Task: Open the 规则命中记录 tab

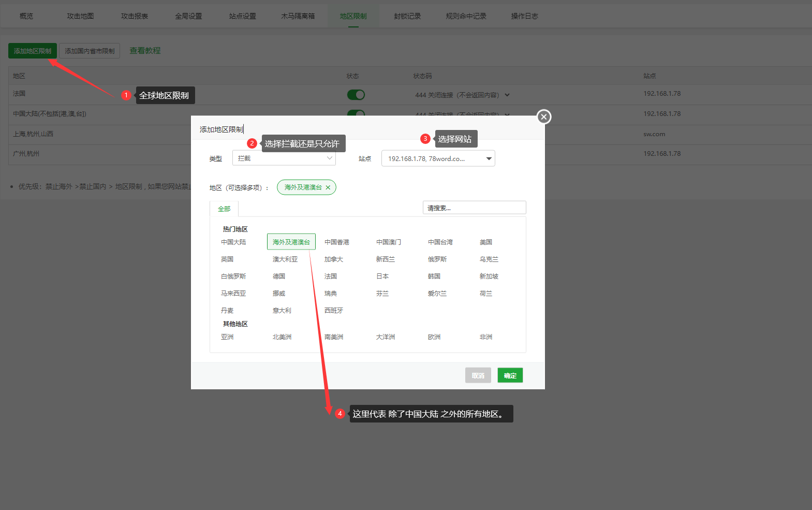Action: pyautogui.click(x=466, y=16)
